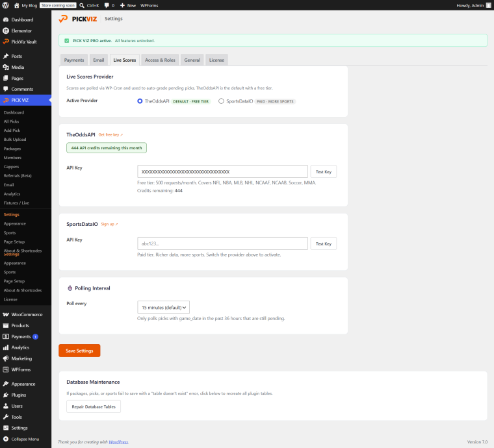Image resolution: width=494 pixels, height=448 pixels.
Task: Click Repair Database Tables button
Action: (94, 406)
